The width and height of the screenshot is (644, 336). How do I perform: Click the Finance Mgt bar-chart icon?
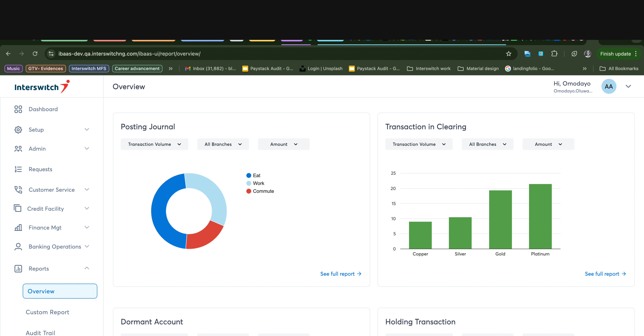18,227
